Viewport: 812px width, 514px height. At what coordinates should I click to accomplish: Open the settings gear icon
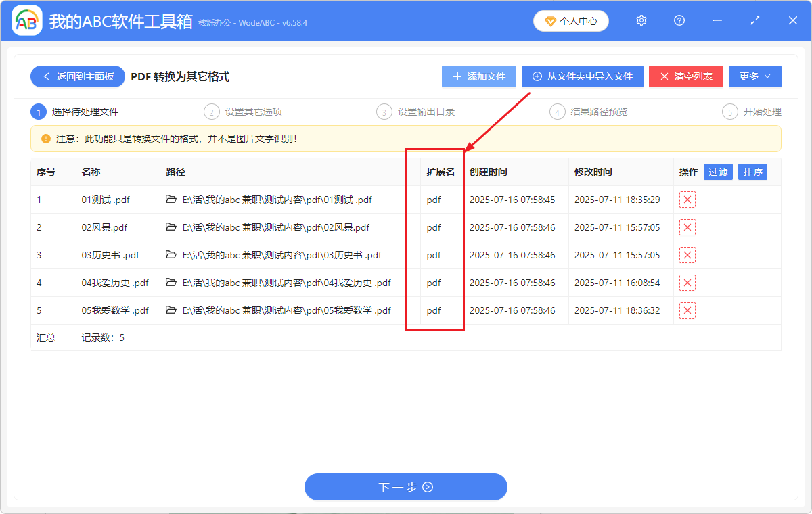click(x=641, y=20)
